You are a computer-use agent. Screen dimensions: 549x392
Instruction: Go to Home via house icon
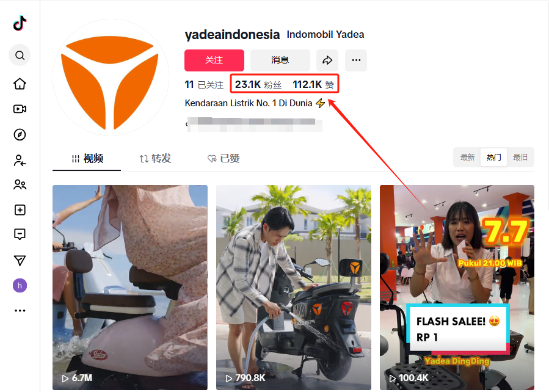tap(20, 84)
